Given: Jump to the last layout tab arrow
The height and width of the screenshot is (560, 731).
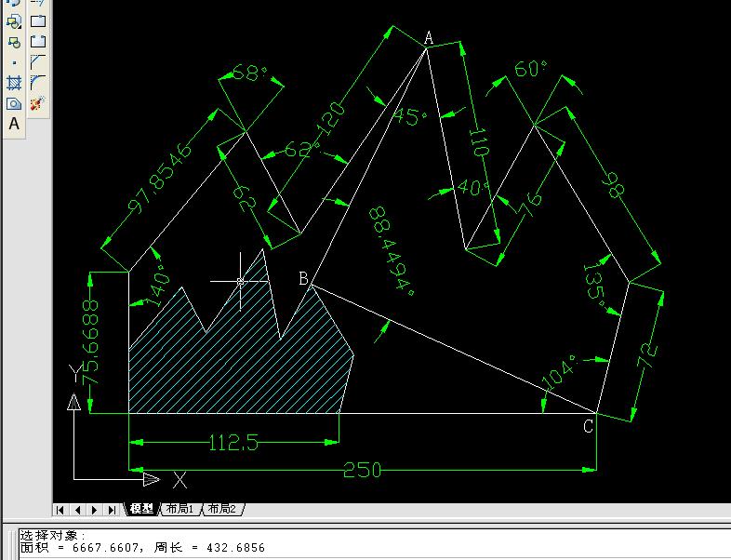Looking at the screenshot, I should [112, 510].
